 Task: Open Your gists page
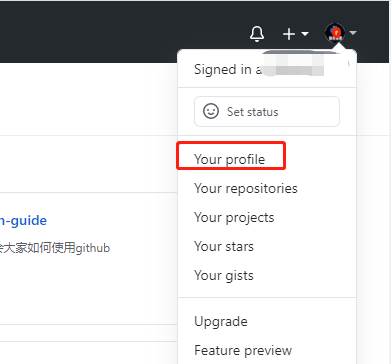[224, 276]
